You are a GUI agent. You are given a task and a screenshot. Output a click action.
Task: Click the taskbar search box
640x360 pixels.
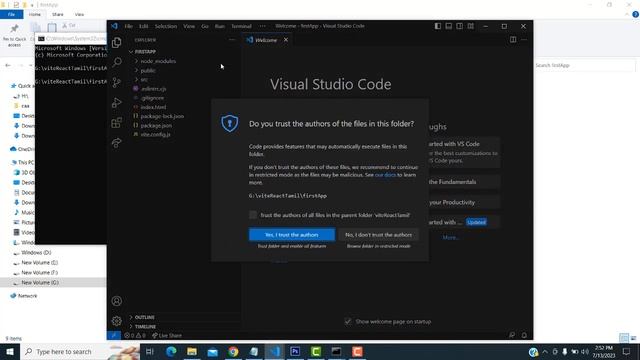point(80,351)
